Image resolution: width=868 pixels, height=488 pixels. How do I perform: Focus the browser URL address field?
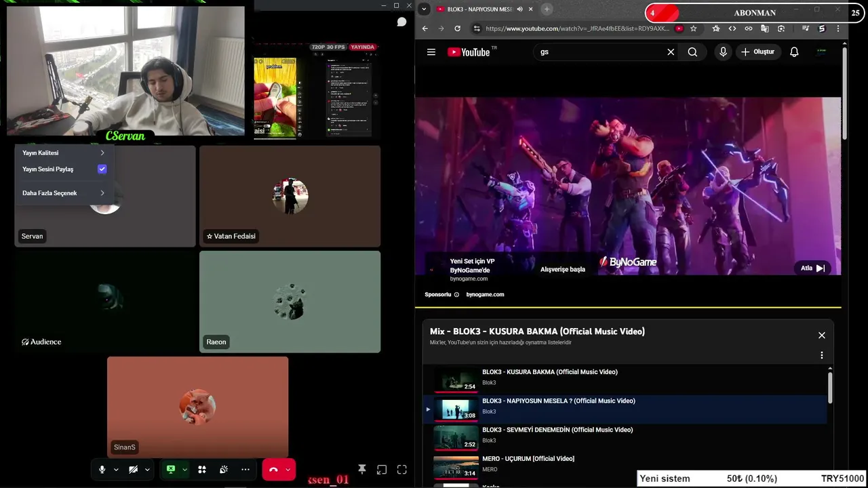point(576,28)
